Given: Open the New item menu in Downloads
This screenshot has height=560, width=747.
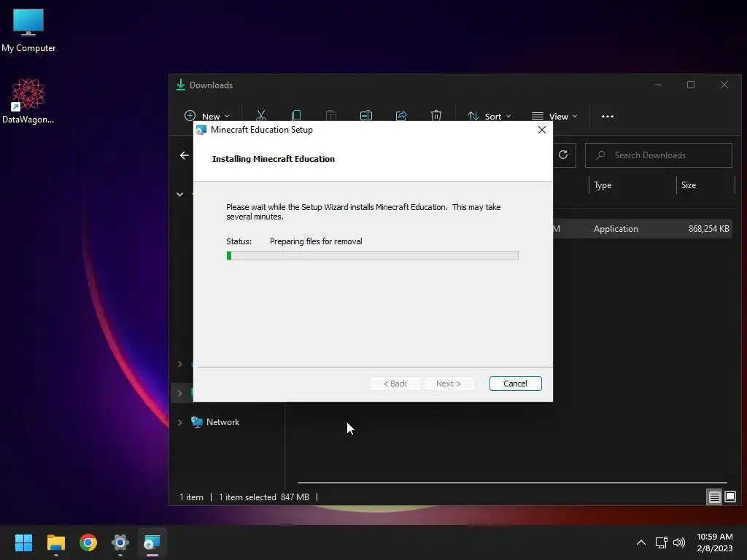Looking at the screenshot, I should click(x=206, y=116).
